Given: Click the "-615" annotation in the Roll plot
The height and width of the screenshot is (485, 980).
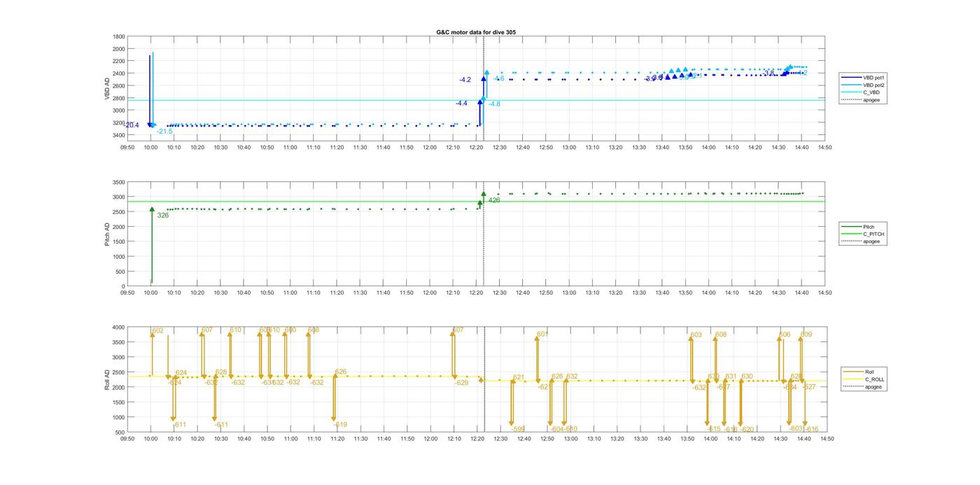Looking at the screenshot, I should 713,430.
